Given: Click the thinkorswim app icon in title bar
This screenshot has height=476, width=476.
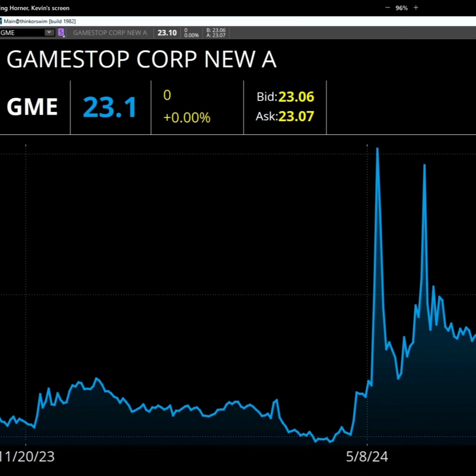Looking at the screenshot, I should [x=1, y=21].
